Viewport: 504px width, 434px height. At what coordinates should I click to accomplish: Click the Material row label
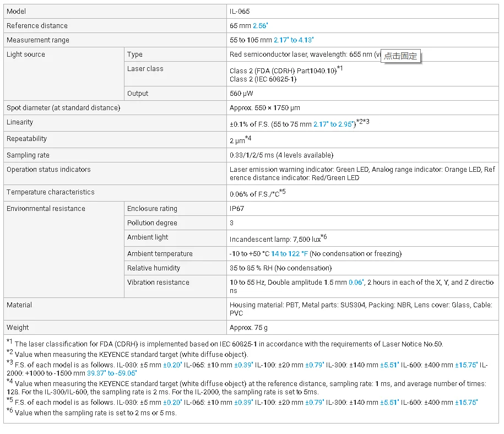tap(19, 305)
